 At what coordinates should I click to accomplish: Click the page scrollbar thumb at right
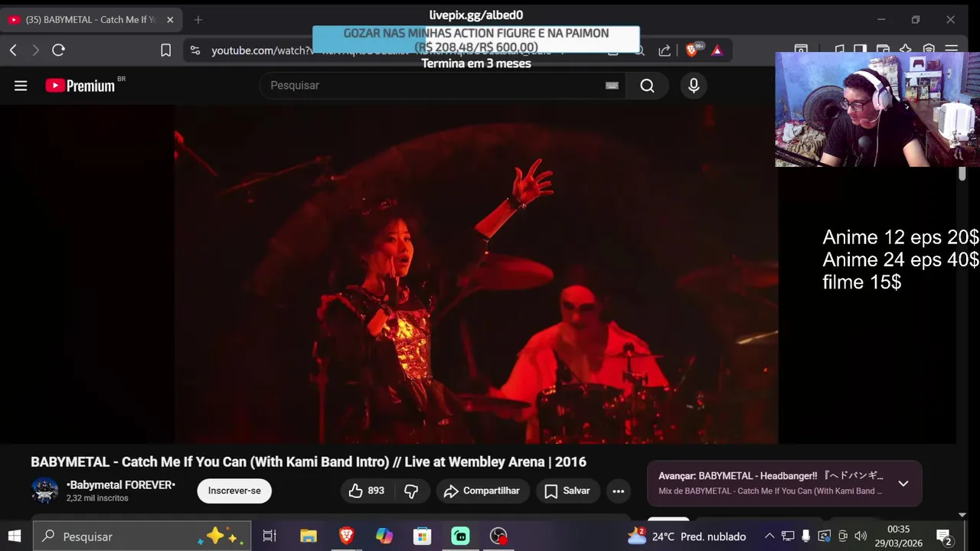coord(962,173)
